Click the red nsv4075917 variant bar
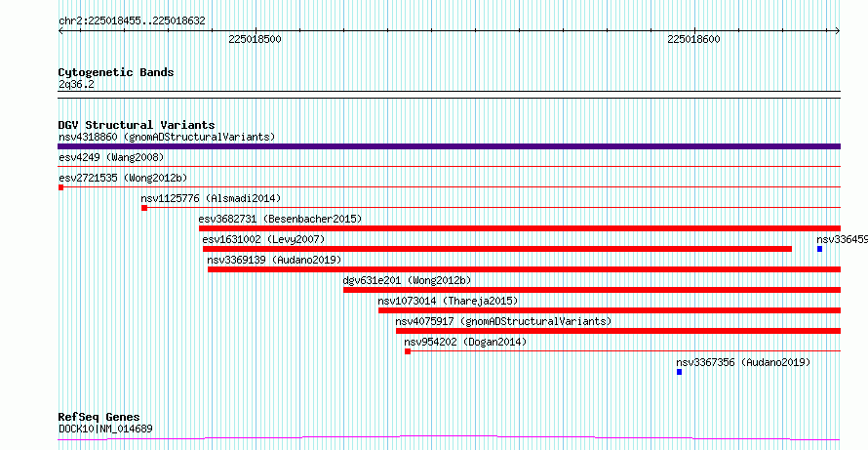The width and height of the screenshot is (868, 450). [x=618, y=331]
